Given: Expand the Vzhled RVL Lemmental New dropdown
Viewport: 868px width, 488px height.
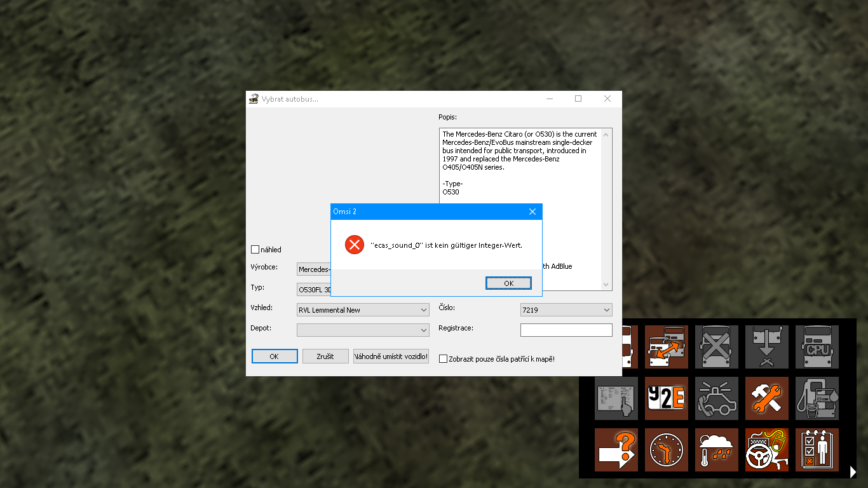Looking at the screenshot, I should (x=363, y=310).
